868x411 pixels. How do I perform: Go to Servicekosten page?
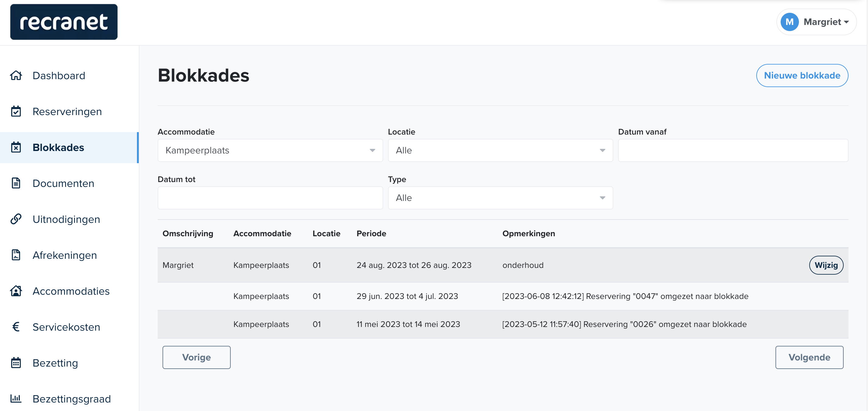tap(69, 327)
